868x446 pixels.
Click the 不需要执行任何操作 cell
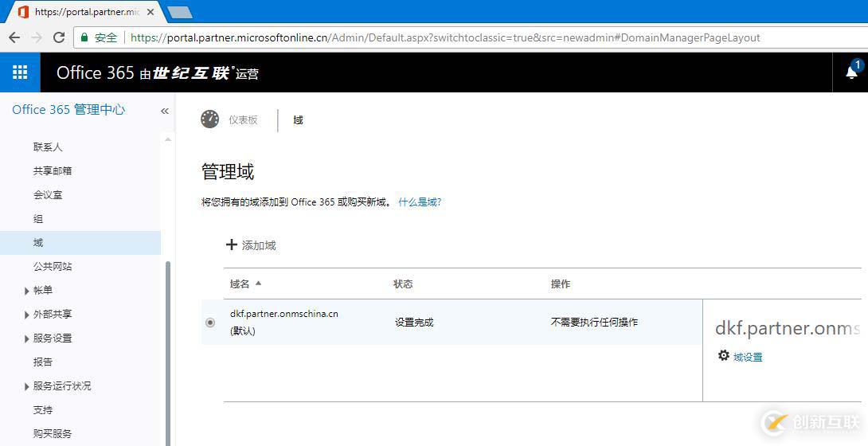pyautogui.click(x=594, y=322)
